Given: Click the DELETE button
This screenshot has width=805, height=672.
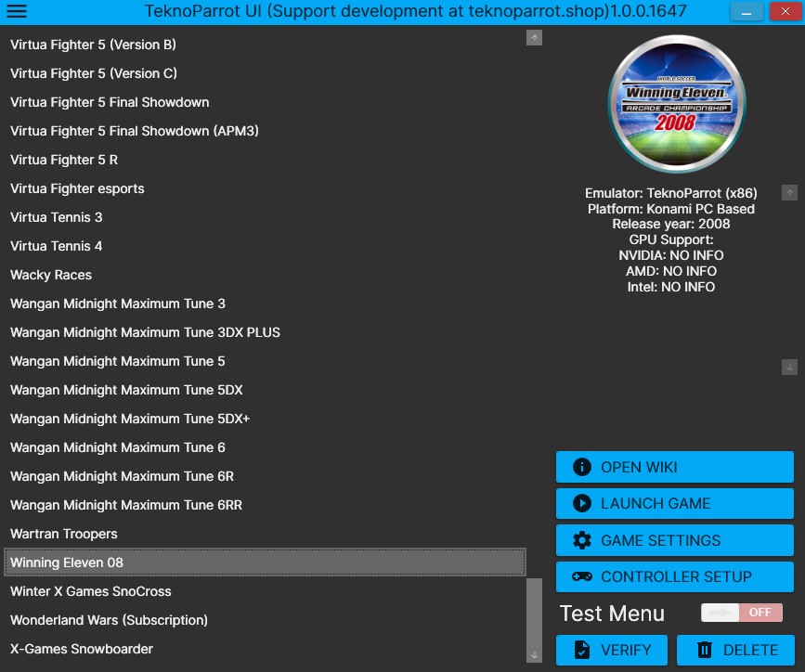Looking at the screenshot, I should coord(735,650).
